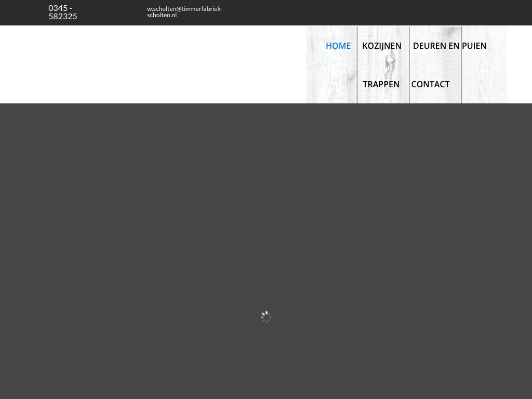Click the wood knot in the menu background
532x399 pixels.
point(390,64)
